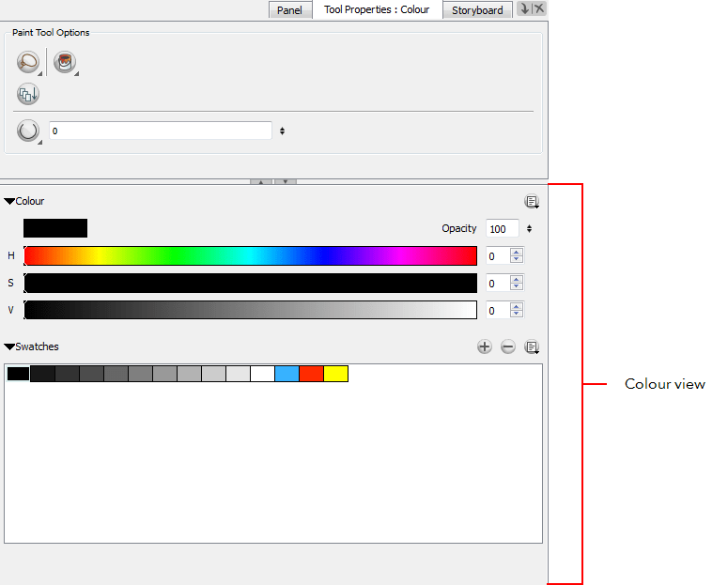This screenshot has height=585, width=728.
Task: Select the darkest grey swatch after black
Action: (x=42, y=374)
